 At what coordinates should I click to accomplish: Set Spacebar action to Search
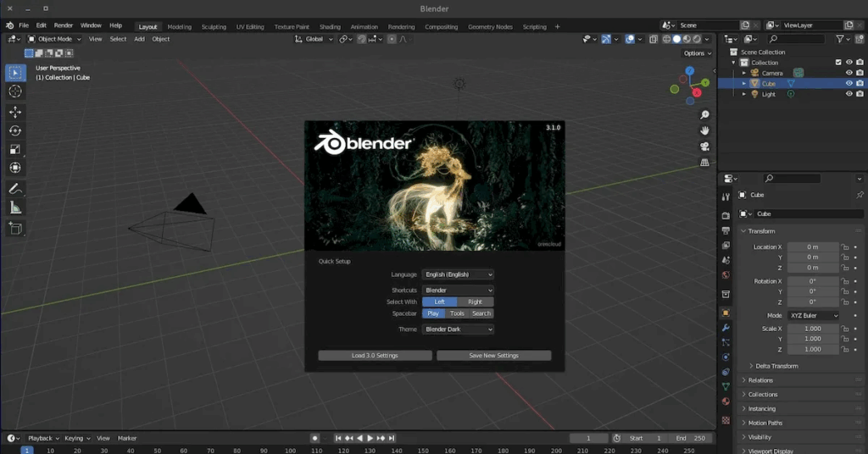481,313
